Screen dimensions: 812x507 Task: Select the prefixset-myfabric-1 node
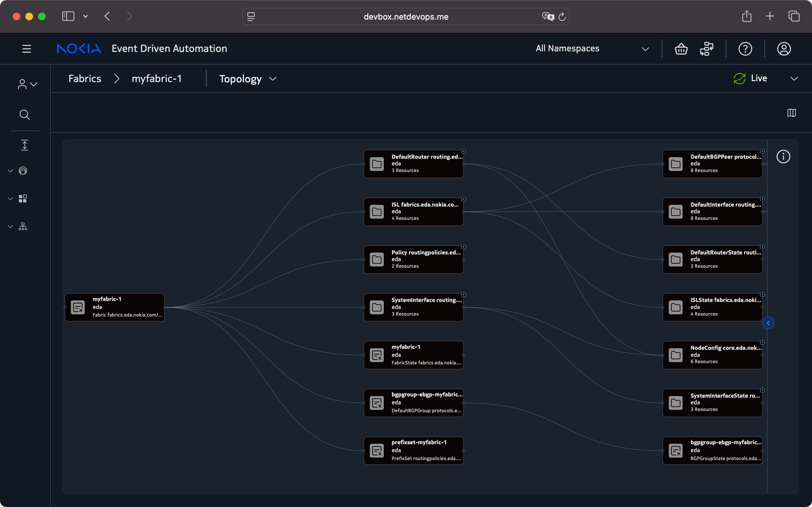tap(413, 450)
